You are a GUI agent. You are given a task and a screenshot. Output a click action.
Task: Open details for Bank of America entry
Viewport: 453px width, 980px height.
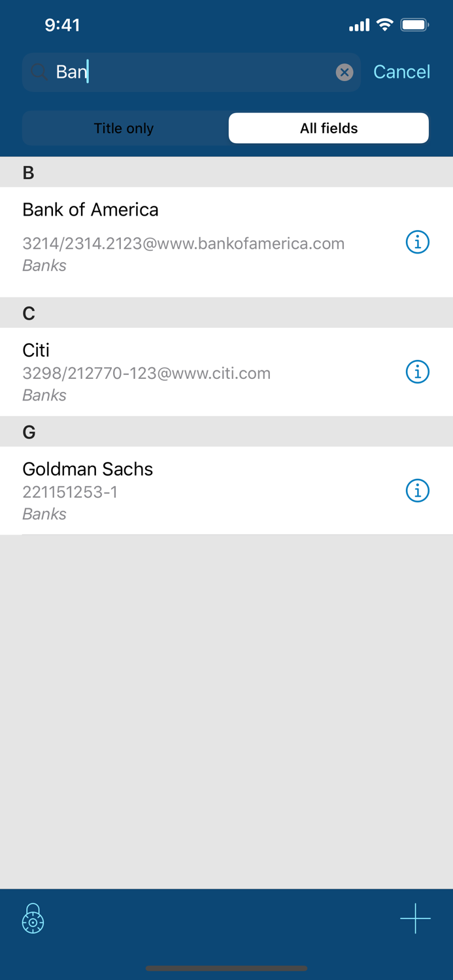pyautogui.click(x=416, y=242)
